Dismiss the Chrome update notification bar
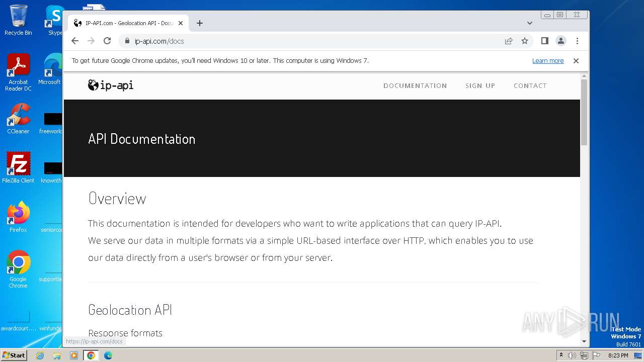The image size is (644, 362). pyautogui.click(x=576, y=61)
